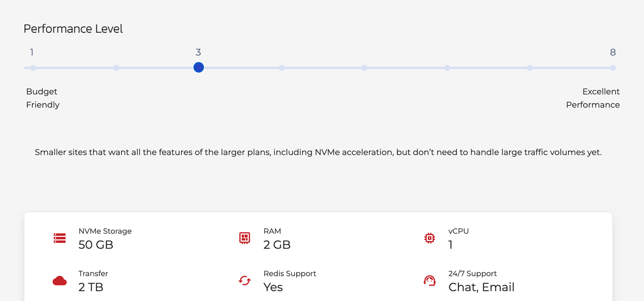
Task: Set performance slider to level 8 dot
Action: point(613,68)
